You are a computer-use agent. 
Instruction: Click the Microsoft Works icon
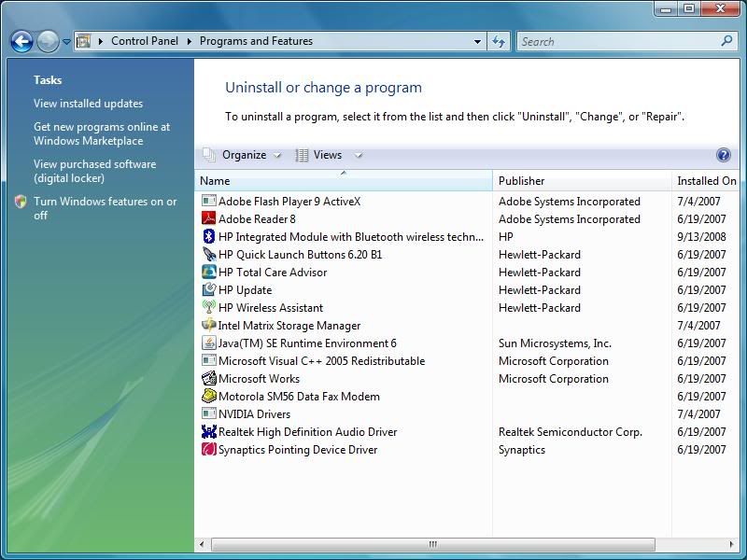point(208,379)
